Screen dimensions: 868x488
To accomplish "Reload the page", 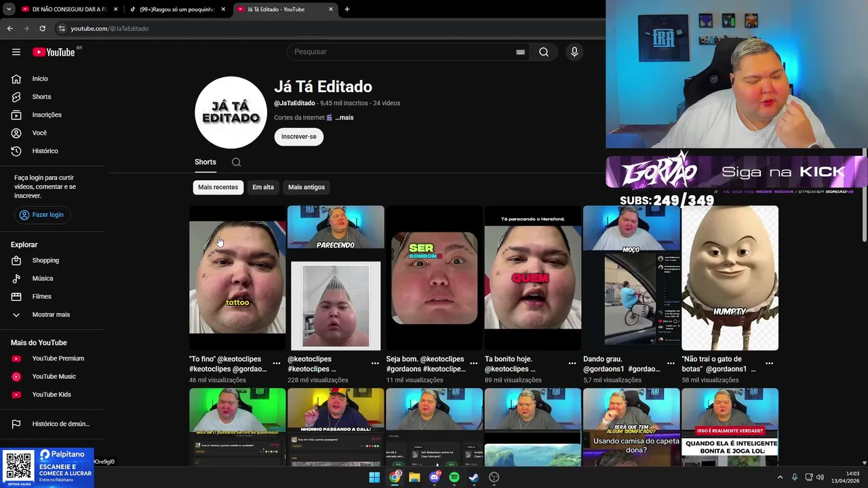I will (x=42, y=28).
